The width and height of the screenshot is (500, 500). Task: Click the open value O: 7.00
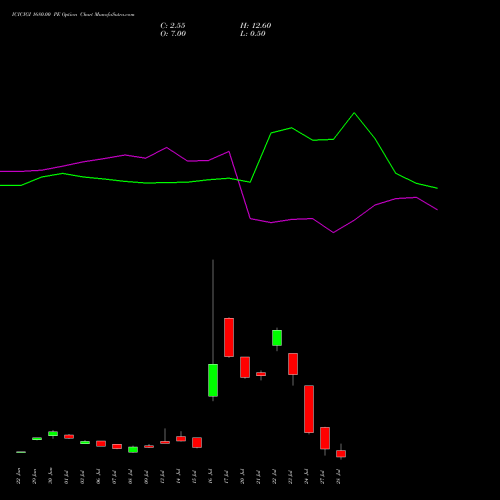point(173,34)
